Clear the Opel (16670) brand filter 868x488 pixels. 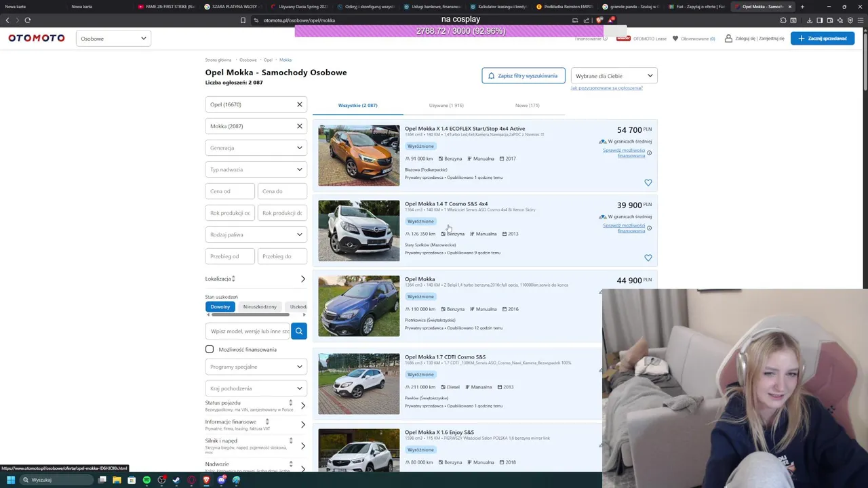pos(299,104)
